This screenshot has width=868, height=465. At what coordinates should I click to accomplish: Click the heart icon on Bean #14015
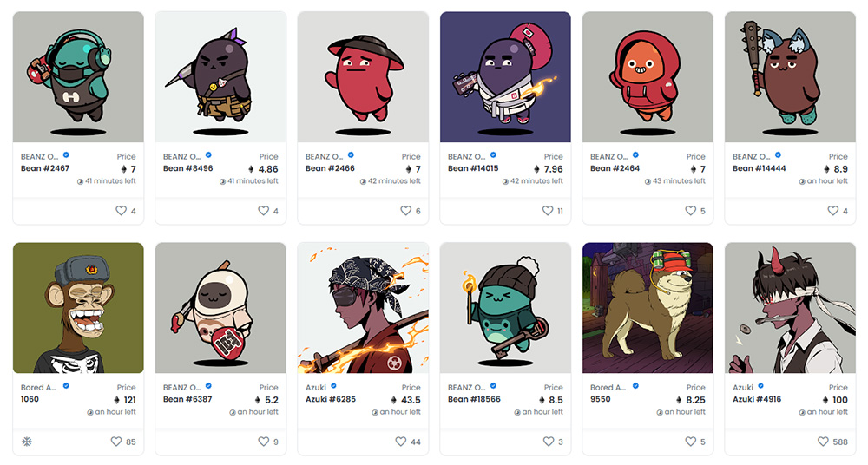[548, 210]
